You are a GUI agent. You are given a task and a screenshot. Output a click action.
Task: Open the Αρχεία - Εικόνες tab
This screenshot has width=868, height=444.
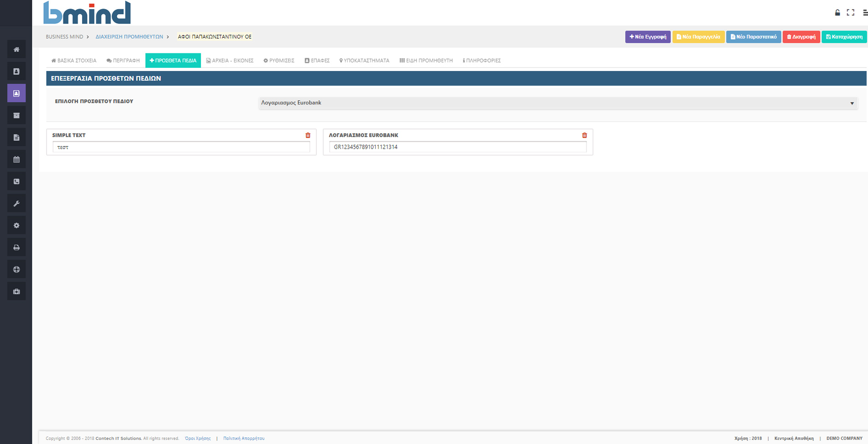pos(230,61)
